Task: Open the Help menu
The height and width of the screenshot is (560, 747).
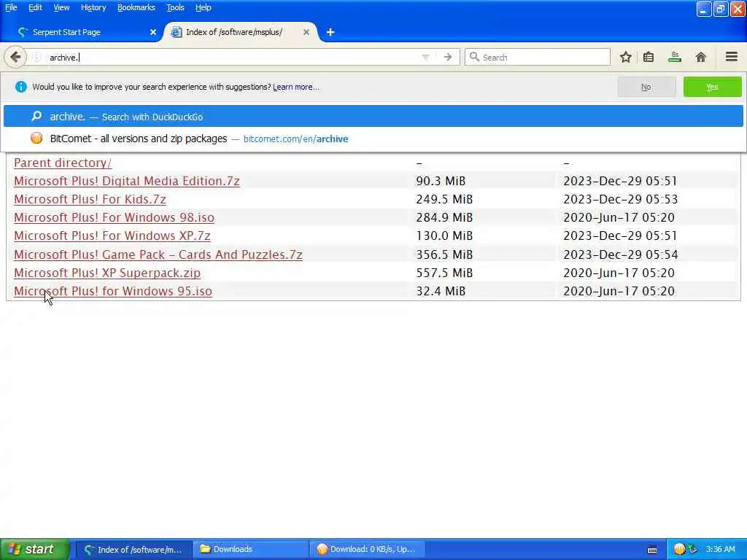Action: (204, 7)
